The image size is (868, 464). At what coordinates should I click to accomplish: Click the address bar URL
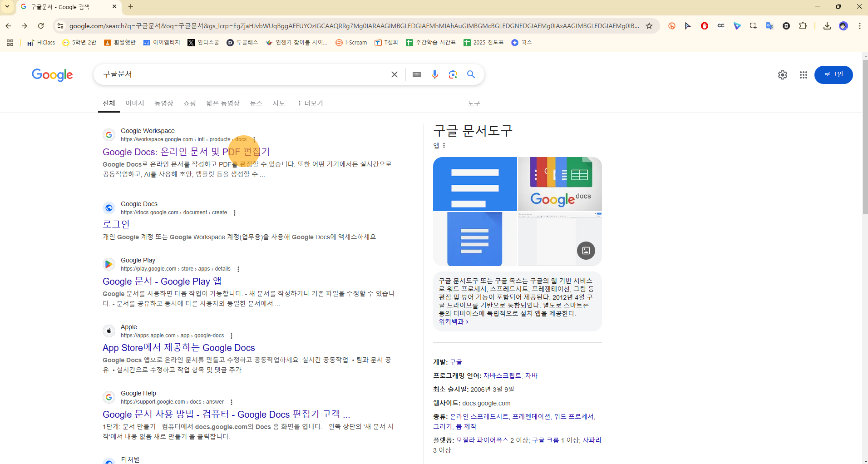coord(354,26)
